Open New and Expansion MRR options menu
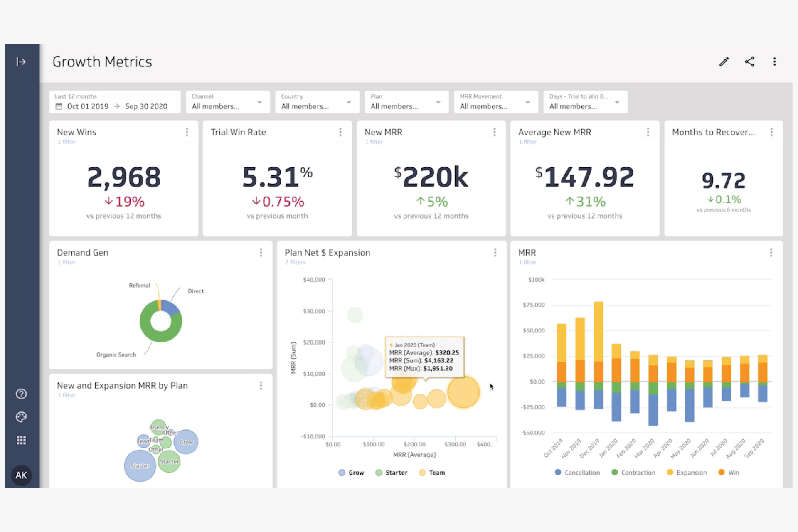The image size is (798, 532). click(261, 385)
